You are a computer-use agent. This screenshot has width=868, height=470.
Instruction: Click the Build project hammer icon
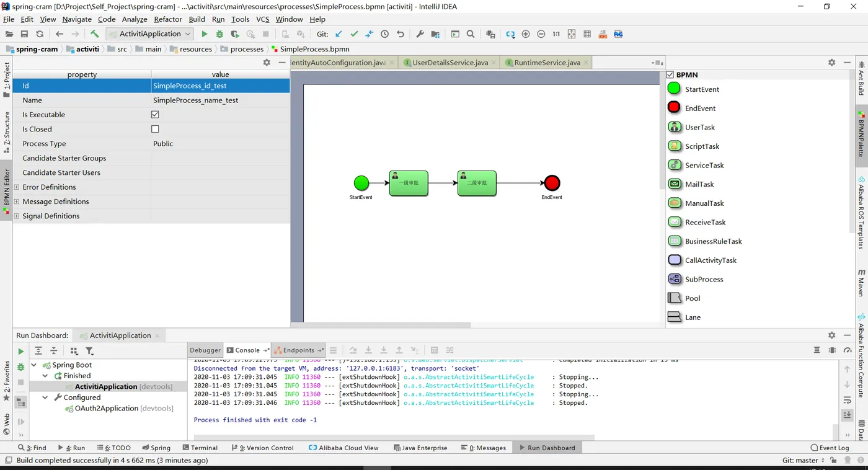tap(94, 34)
